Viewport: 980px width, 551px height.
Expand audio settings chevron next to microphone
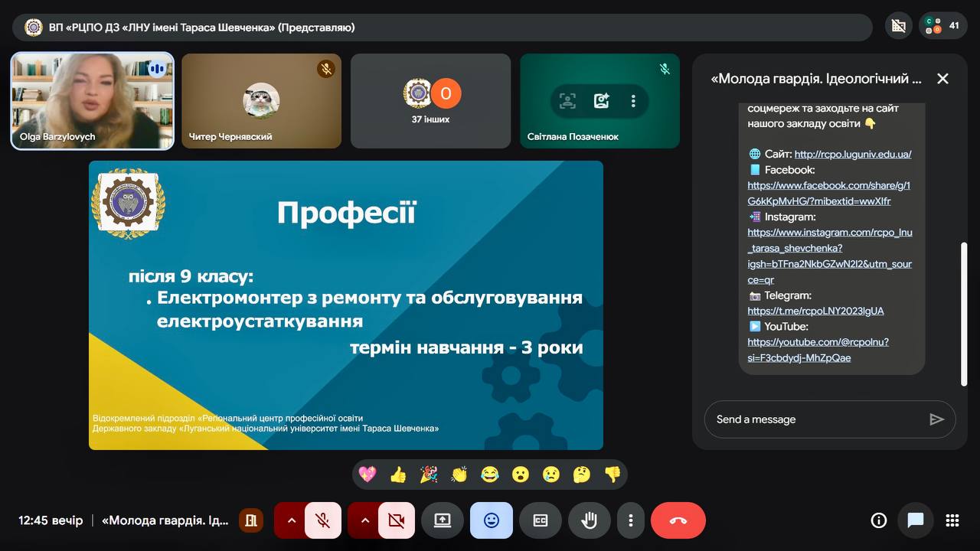pos(291,520)
